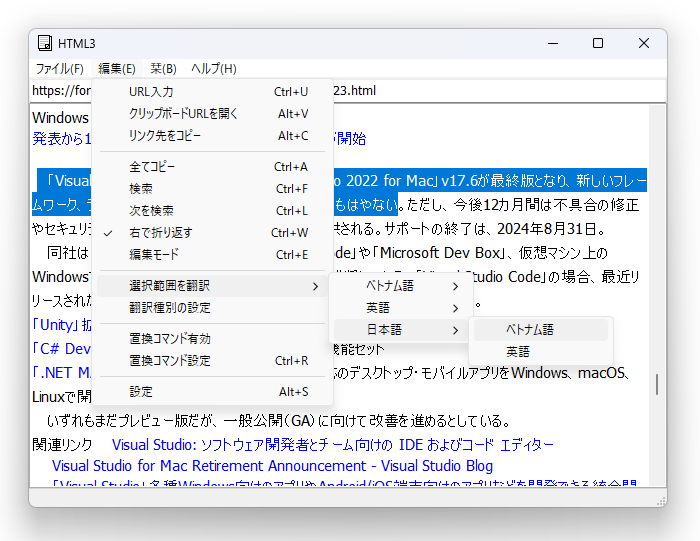Maximize the HTML3 window
The width and height of the screenshot is (700, 541).
[598, 43]
